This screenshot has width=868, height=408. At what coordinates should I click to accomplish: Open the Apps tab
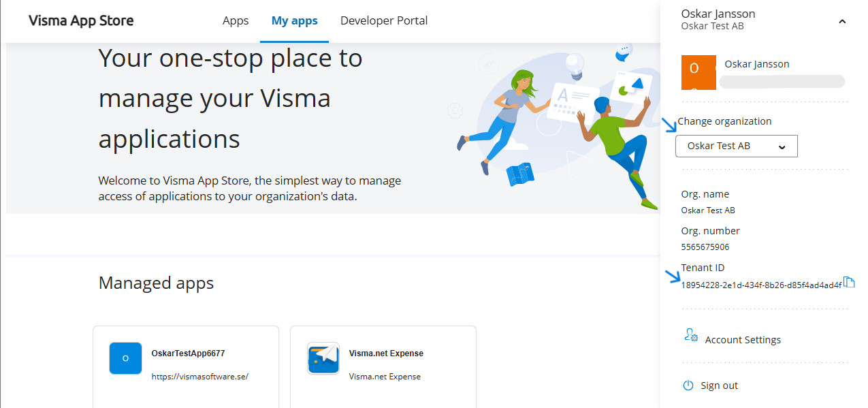(236, 20)
